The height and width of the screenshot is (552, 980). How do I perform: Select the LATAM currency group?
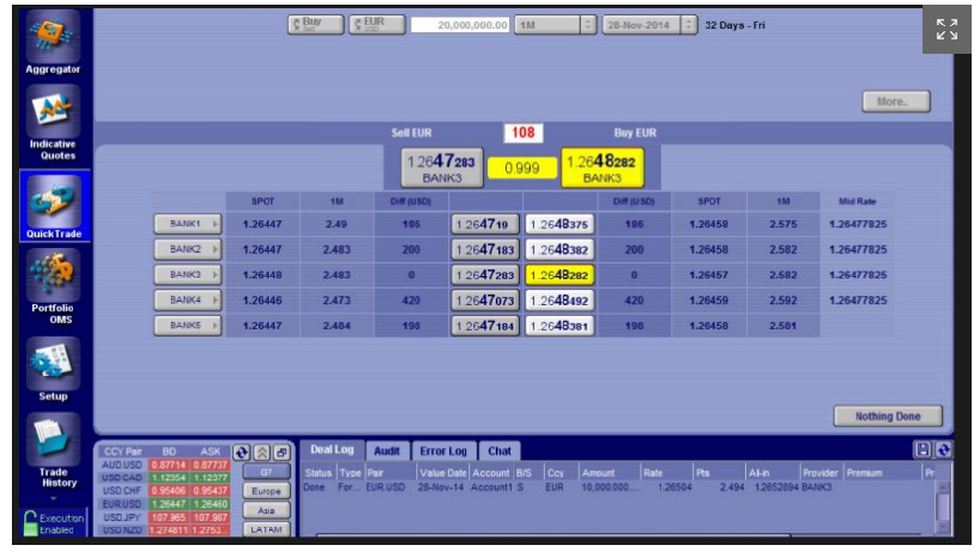coord(267,529)
